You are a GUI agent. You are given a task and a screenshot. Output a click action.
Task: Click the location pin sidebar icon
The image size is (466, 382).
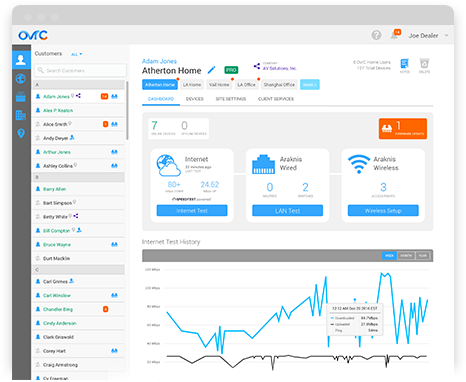pos(21,133)
